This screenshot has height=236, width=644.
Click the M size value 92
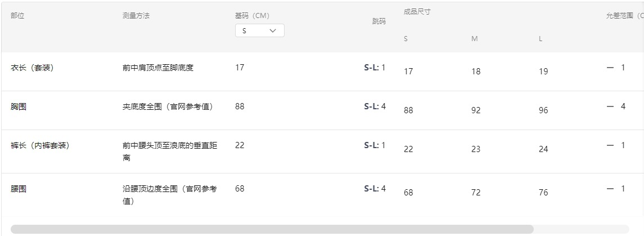tap(476, 110)
